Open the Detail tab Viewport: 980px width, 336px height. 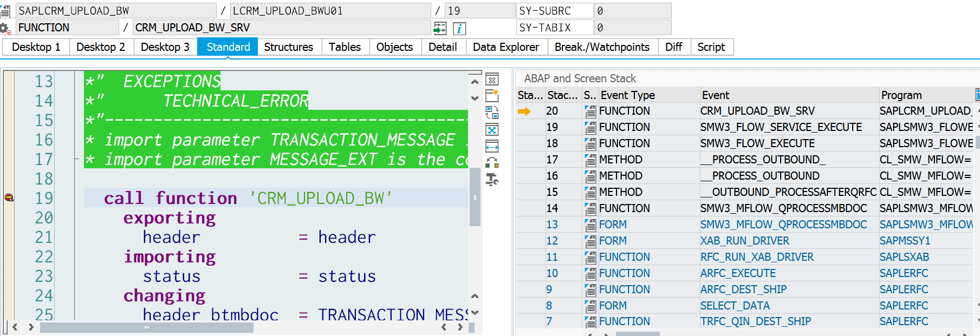click(443, 47)
